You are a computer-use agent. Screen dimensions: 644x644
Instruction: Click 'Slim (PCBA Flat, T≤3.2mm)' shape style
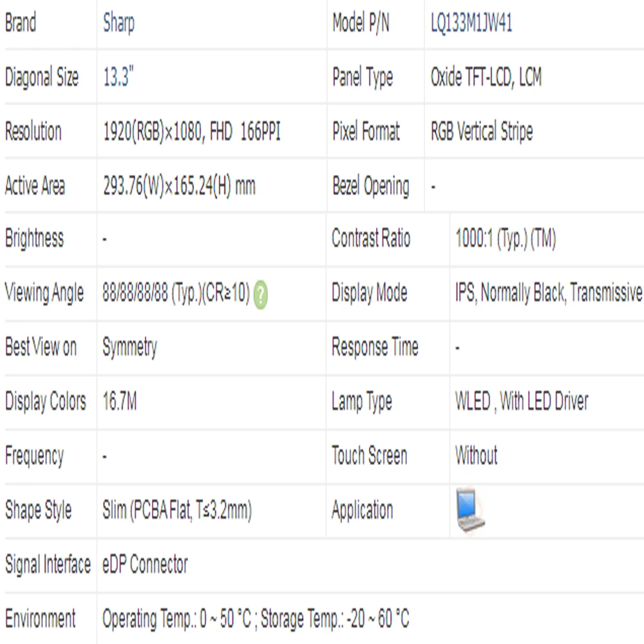click(x=177, y=510)
